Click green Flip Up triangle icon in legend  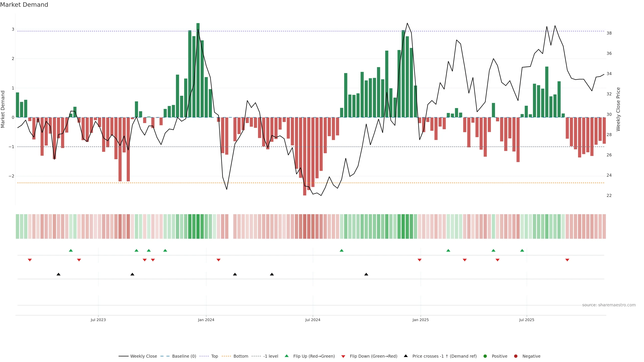(287, 356)
